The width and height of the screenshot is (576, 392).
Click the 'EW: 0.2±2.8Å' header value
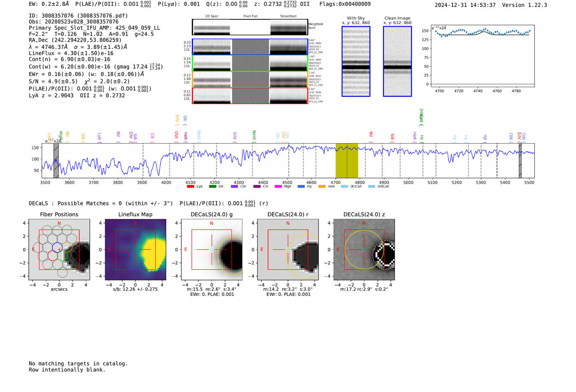pyautogui.click(x=49, y=4)
